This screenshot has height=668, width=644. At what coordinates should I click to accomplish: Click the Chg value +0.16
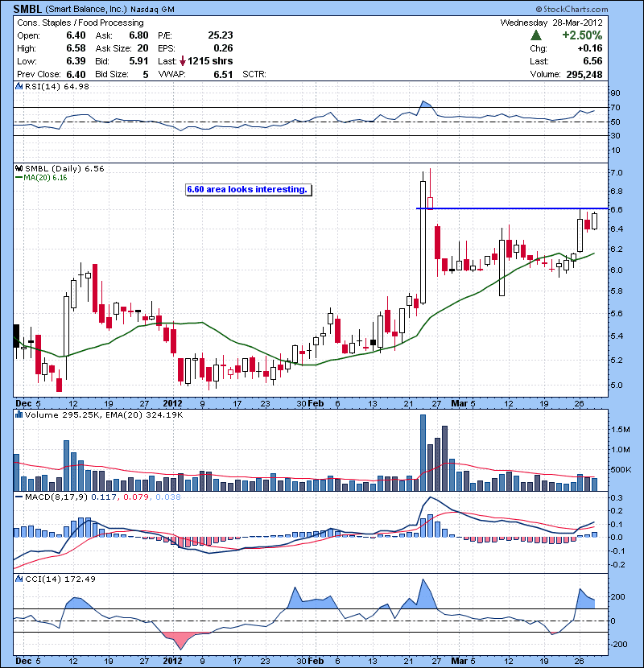(x=590, y=48)
